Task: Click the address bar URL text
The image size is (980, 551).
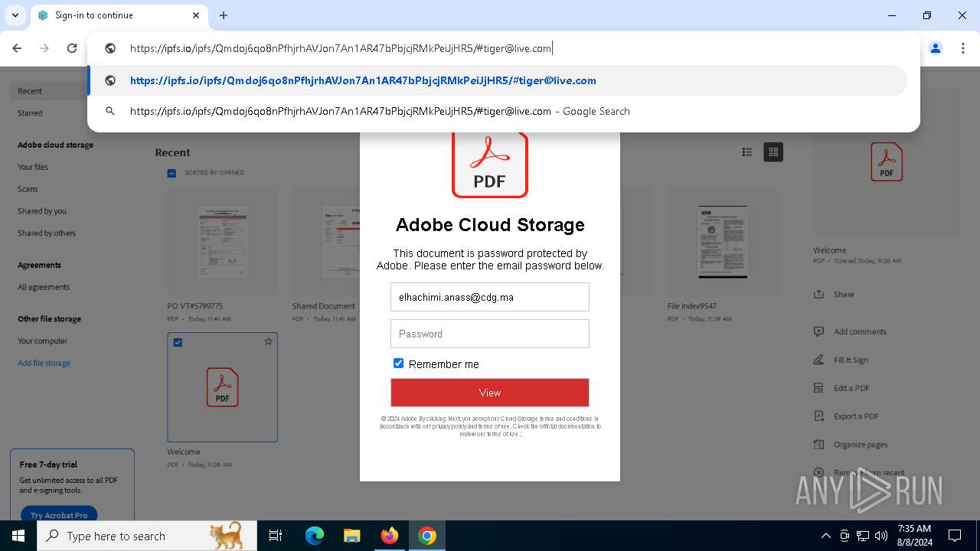Action: pyautogui.click(x=341, y=48)
